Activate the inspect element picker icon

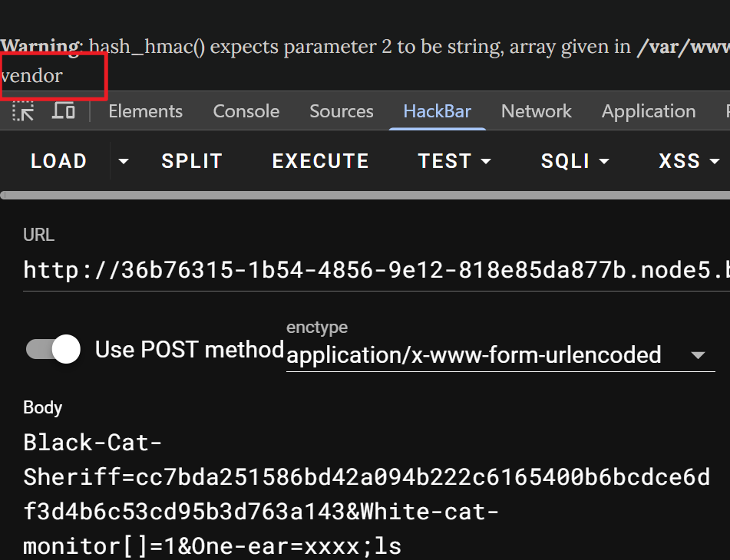tap(23, 111)
